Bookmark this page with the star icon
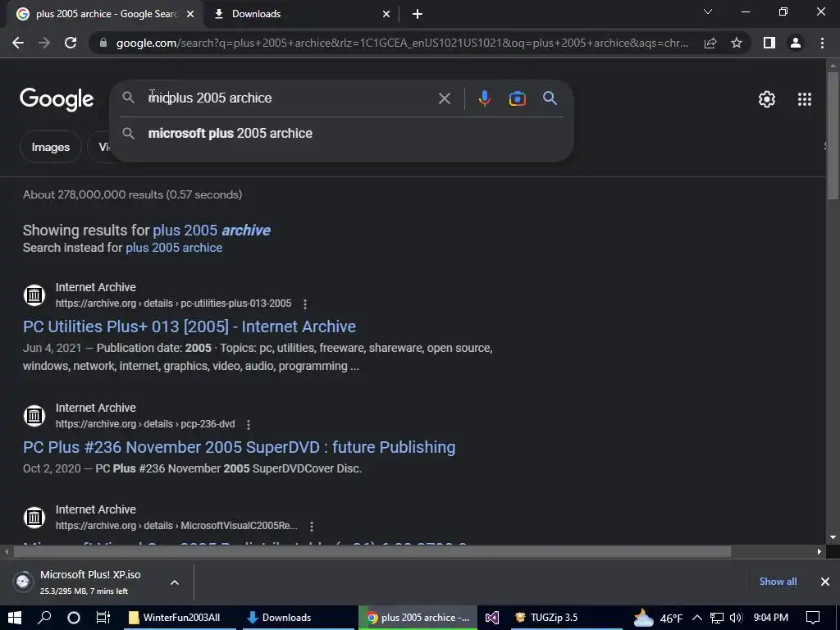Viewport: 840px width, 630px height. tap(737, 43)
